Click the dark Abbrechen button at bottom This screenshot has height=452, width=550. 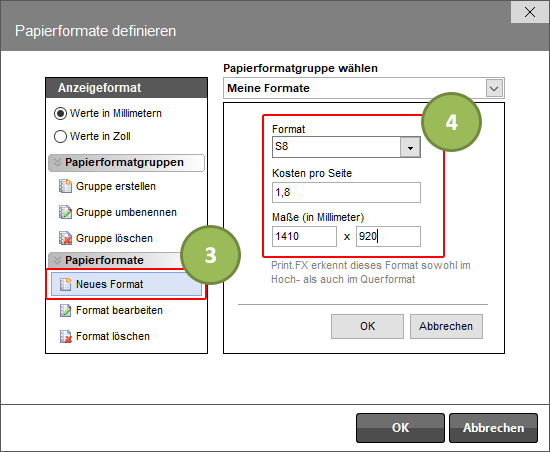point(493,428)
